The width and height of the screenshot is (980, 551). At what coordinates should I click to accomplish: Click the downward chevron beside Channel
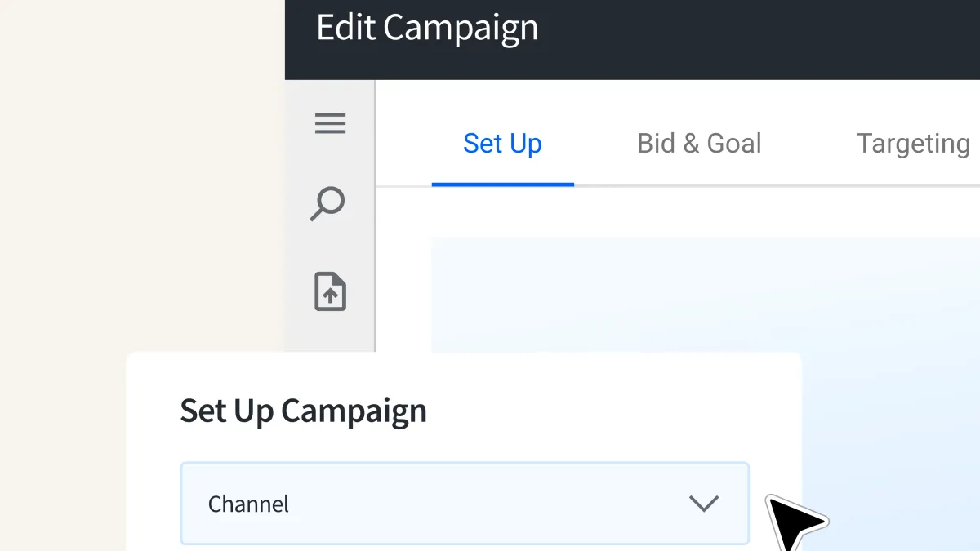(704, 504)
